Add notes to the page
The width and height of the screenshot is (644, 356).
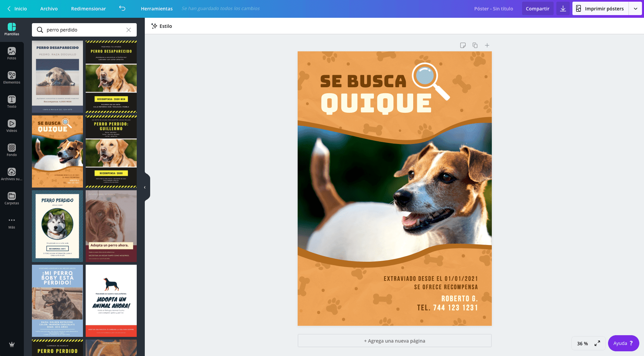pos(463,45)
